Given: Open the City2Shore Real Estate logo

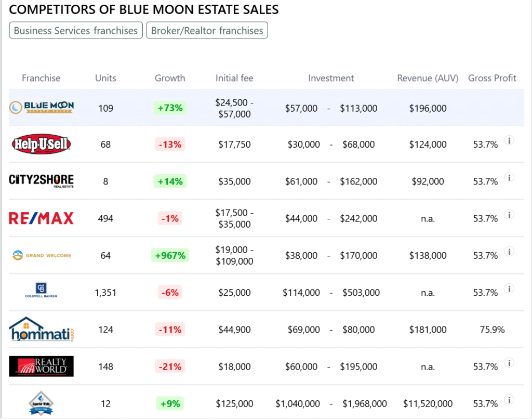Looking at the screenshot, I should [x=41, y=181].
